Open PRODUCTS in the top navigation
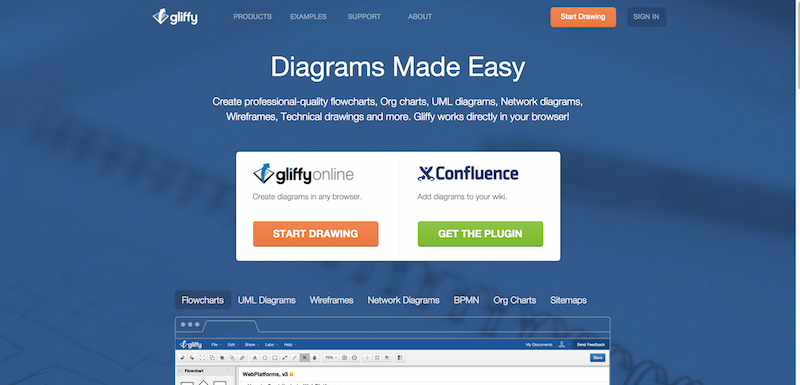Image resolution: width=800 pixels, height=385 pixels. (x=253, y=17)
